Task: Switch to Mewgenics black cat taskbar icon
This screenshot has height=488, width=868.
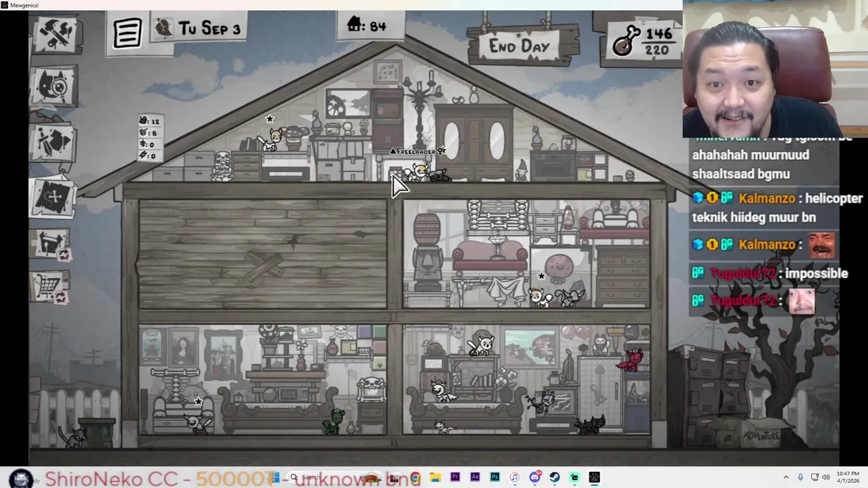Action: click(595, 477)
